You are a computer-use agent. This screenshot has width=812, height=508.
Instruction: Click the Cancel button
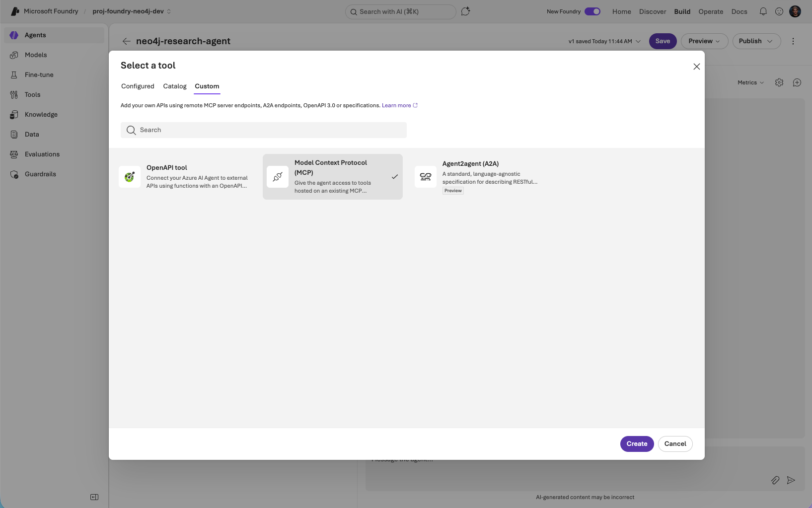click(x=675, y=444)
